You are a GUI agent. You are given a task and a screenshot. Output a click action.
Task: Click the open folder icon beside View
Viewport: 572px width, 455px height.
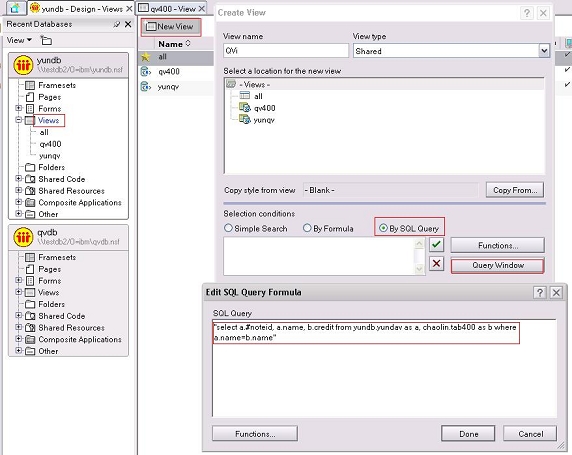pyautogui.click(x=46, y=40)
